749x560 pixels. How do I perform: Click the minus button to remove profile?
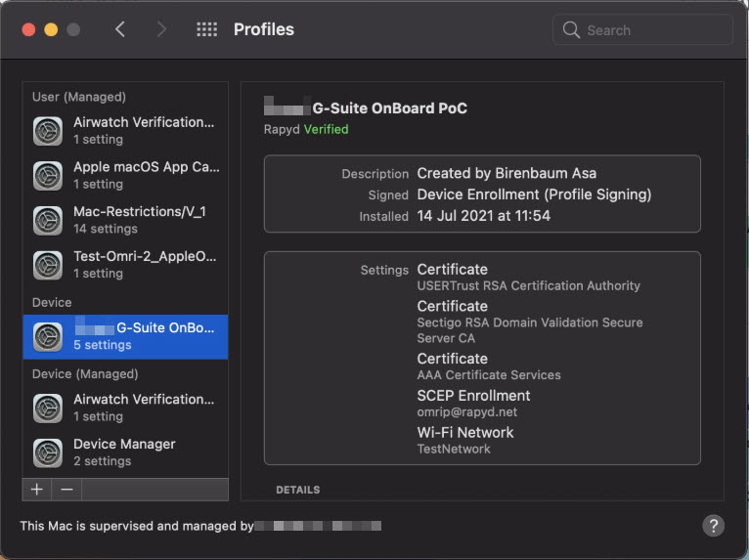(66, 488)
